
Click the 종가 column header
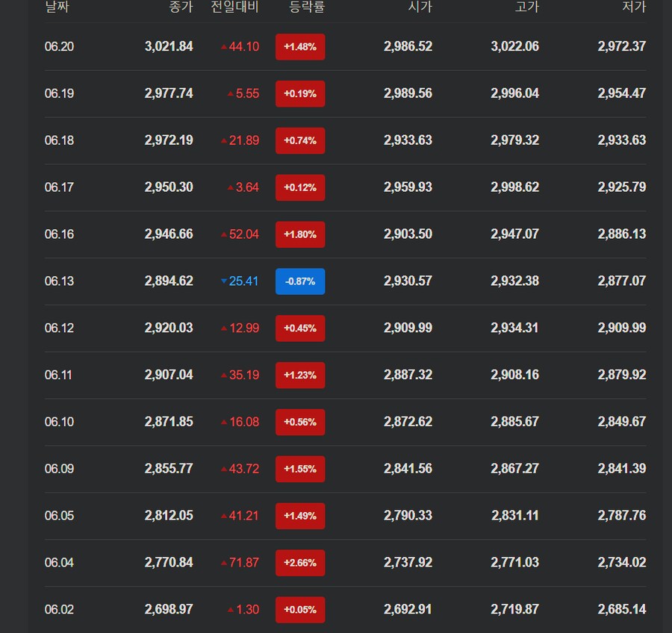pos(181,7)
